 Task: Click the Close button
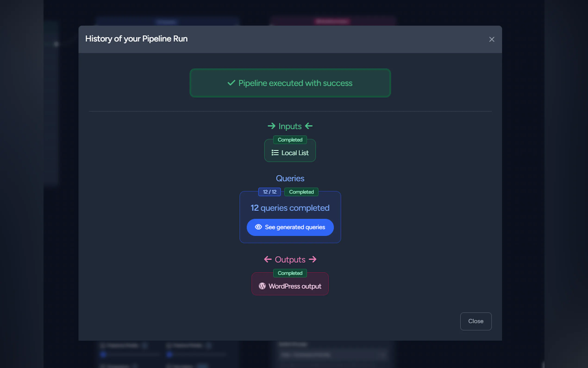coord(476,321)
